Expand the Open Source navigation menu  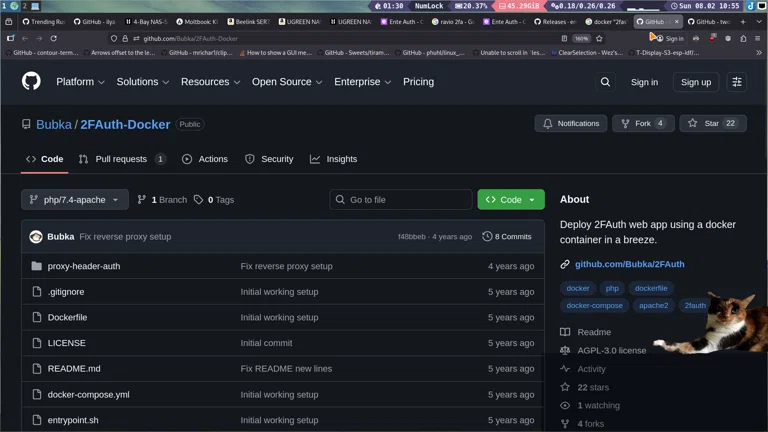tap(286, 82)
